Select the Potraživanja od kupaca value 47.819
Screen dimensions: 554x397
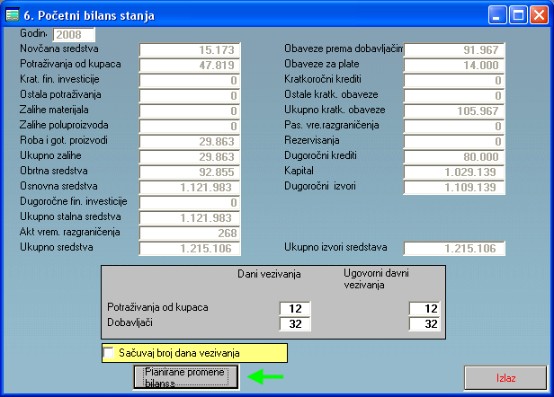point(190,65)
